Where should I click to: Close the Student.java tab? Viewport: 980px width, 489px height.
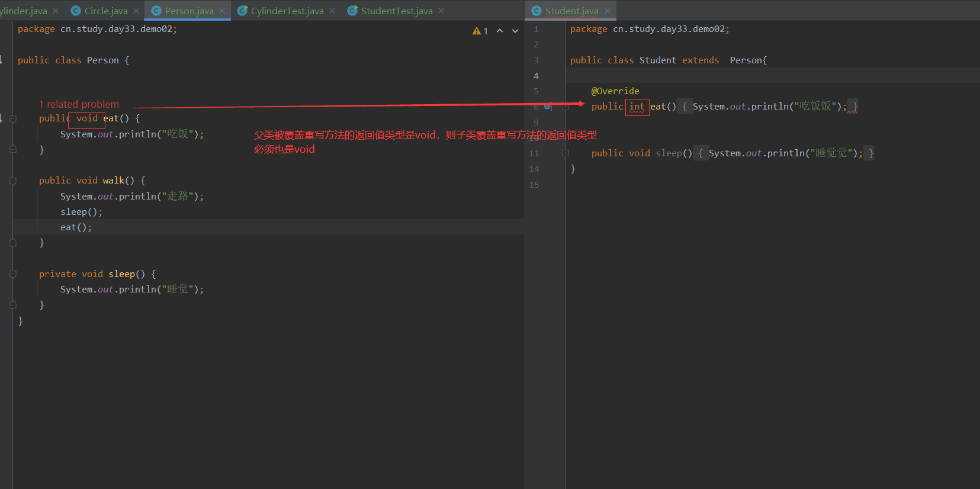click(608, 11)
